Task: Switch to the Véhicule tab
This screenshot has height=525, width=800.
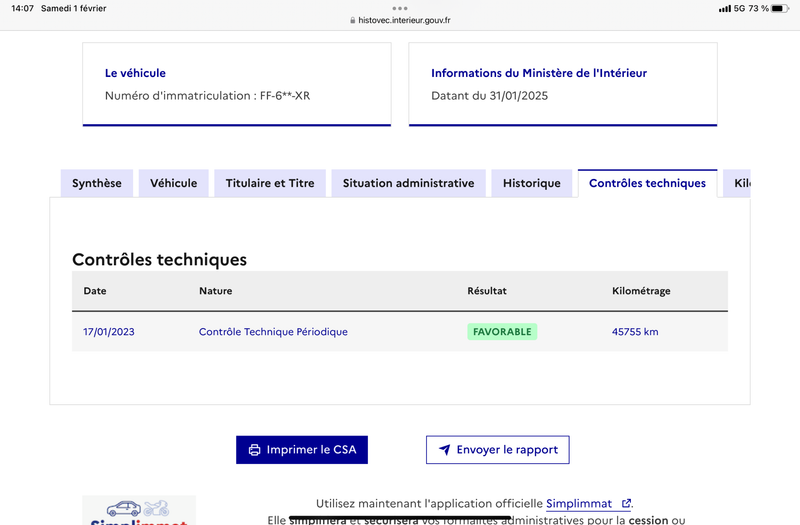Action: [x=173, y=183]
